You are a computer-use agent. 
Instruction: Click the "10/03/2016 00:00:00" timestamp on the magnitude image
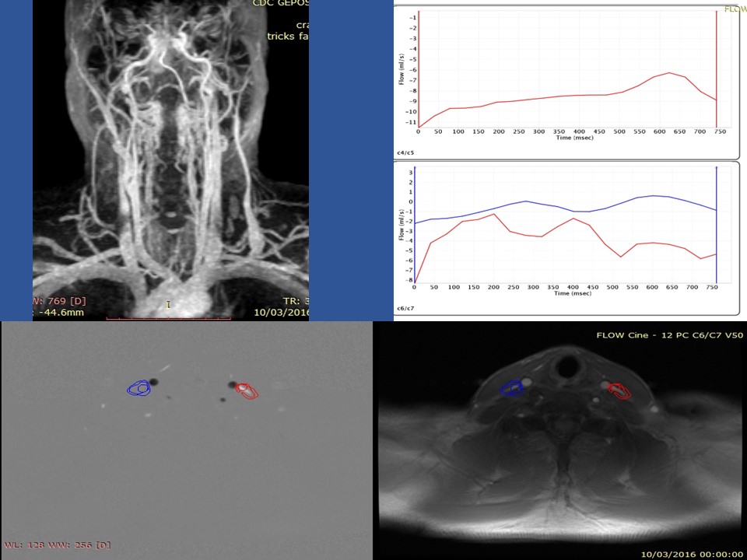point(692,555)
